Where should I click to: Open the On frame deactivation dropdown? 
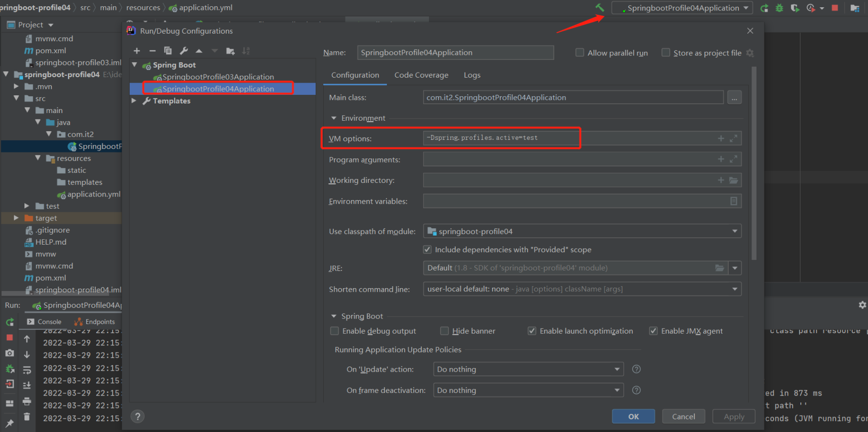528,390
